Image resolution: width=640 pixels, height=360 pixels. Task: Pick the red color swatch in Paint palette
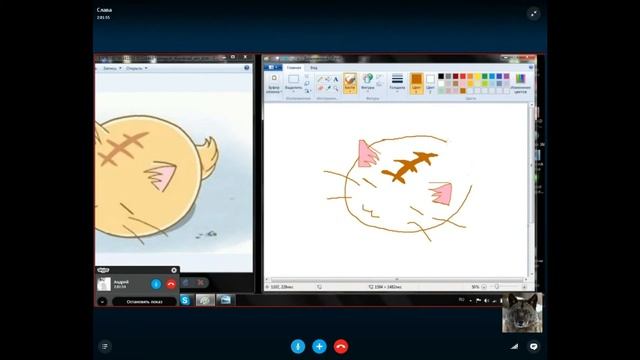tap(462, 76)
